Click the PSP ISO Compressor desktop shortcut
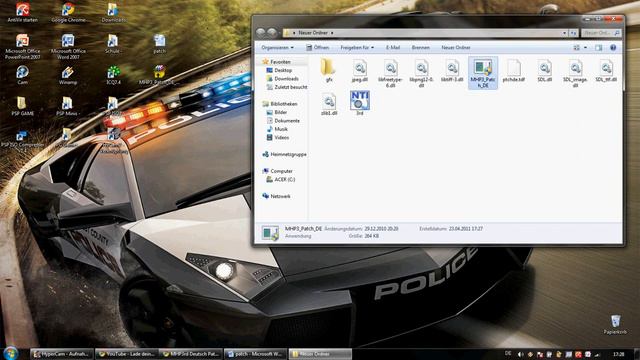 [x=22, y=140]
